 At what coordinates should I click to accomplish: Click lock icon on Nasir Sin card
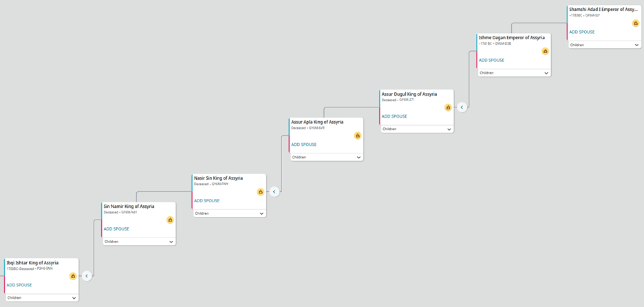pyautogui.click(x=260, y=192)
